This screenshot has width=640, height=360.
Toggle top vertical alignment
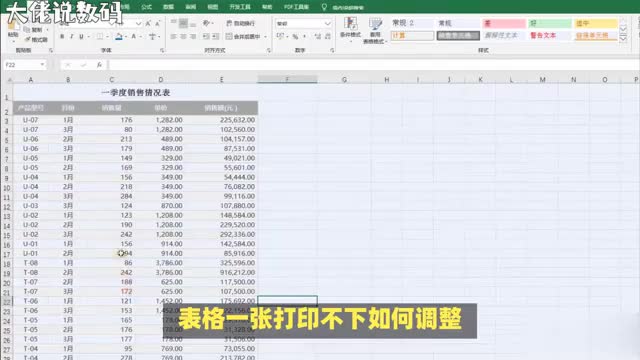(x=174, y=23)
